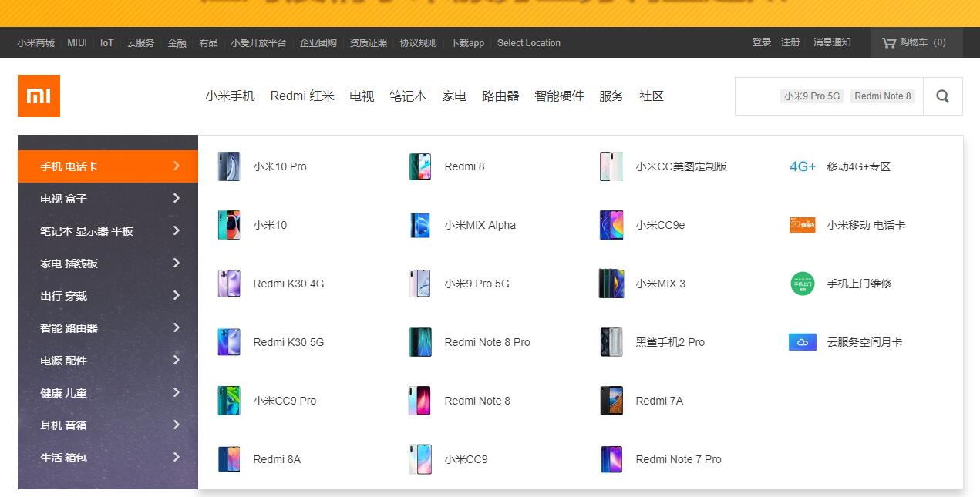Click the orange Mi logo
This screenshot has width=980, height=497.
point(39,96)
